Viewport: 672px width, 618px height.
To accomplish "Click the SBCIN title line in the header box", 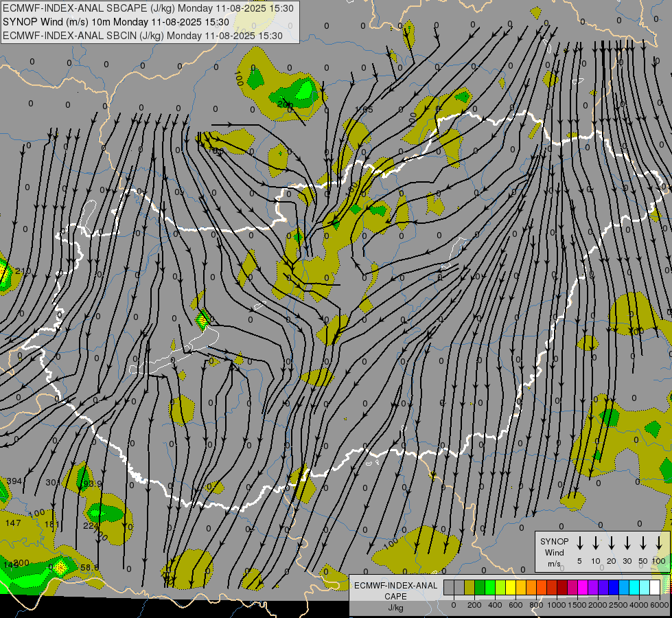I will pos(143,36).
